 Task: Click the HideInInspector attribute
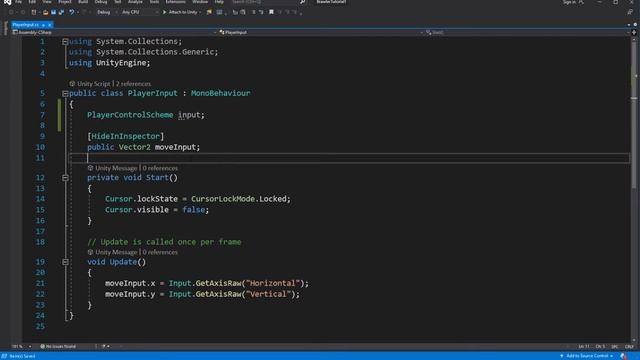(126, 136)
